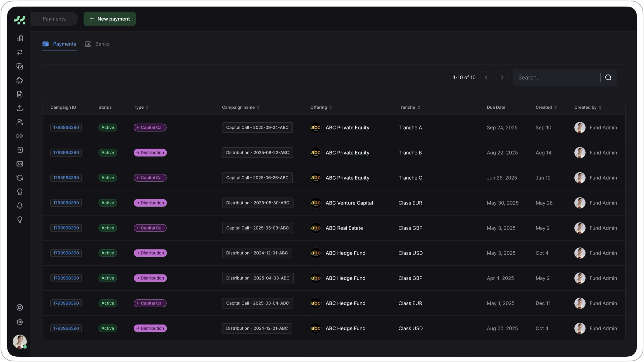Go to next page arrow

502,77
